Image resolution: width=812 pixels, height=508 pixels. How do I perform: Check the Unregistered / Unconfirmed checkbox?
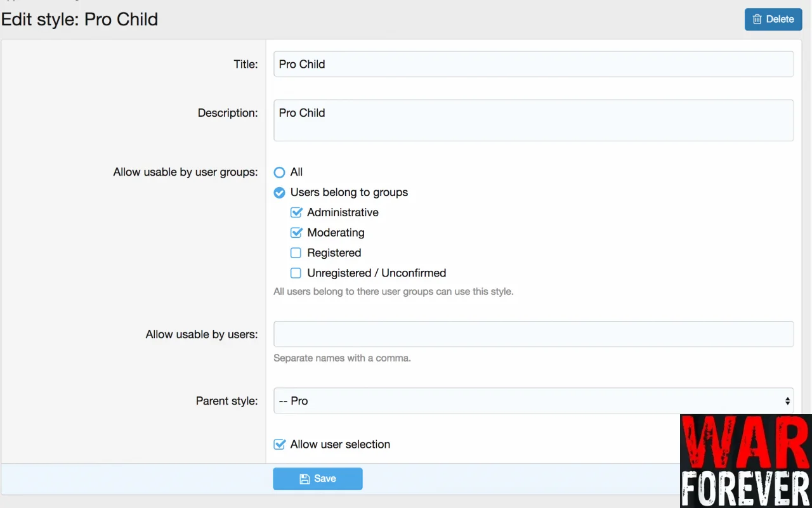pos(296,273)
